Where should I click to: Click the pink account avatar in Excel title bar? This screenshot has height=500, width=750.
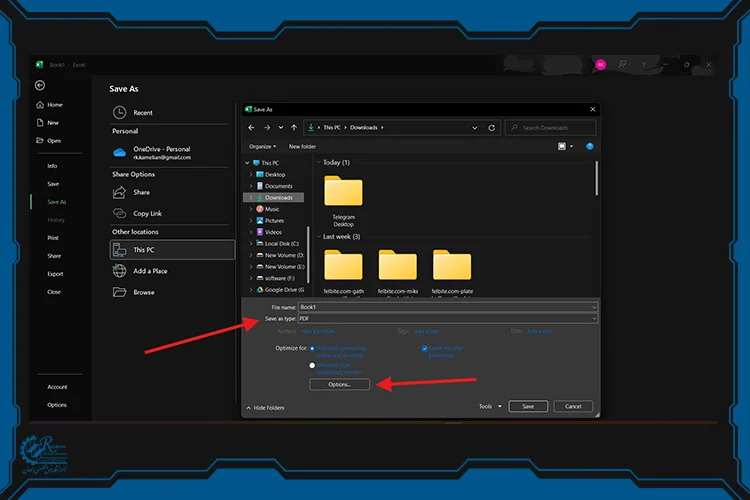click(x=601, y=65)
